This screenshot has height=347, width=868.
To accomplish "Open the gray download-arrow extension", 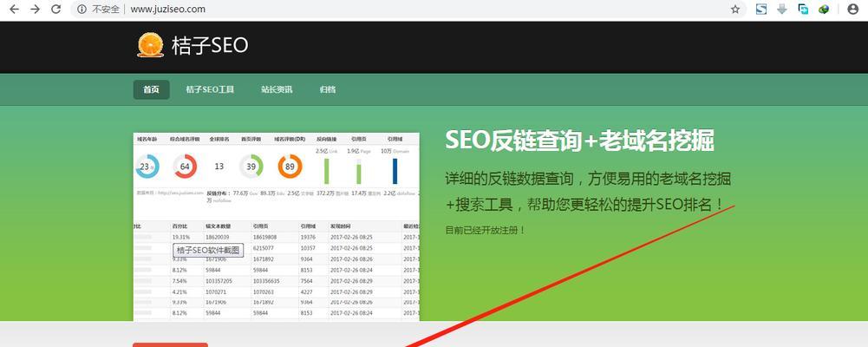I will (782, 9).
